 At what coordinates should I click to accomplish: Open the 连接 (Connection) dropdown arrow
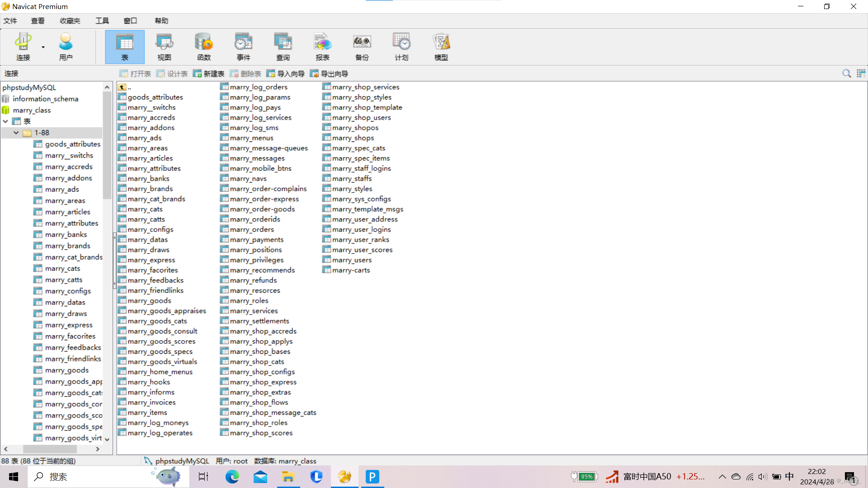tap(42, 47)
